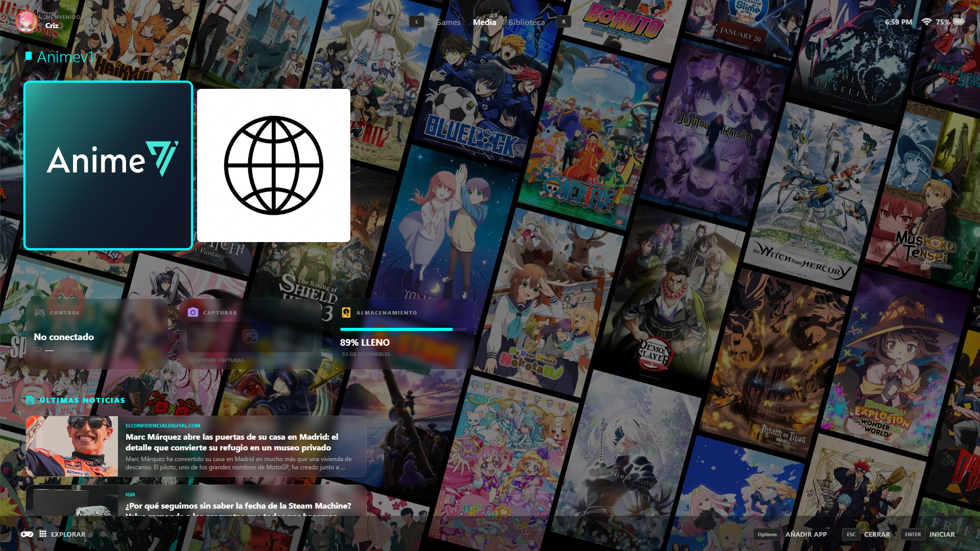Click the Explorar label
The width and height of the screenshot is (980, 551).
(68, 534)
